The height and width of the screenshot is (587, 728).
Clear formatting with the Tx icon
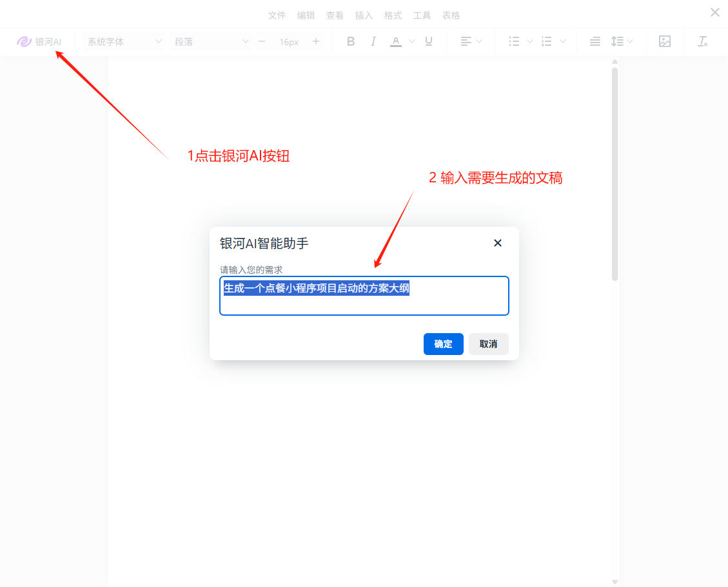click(x=702, y=42)
